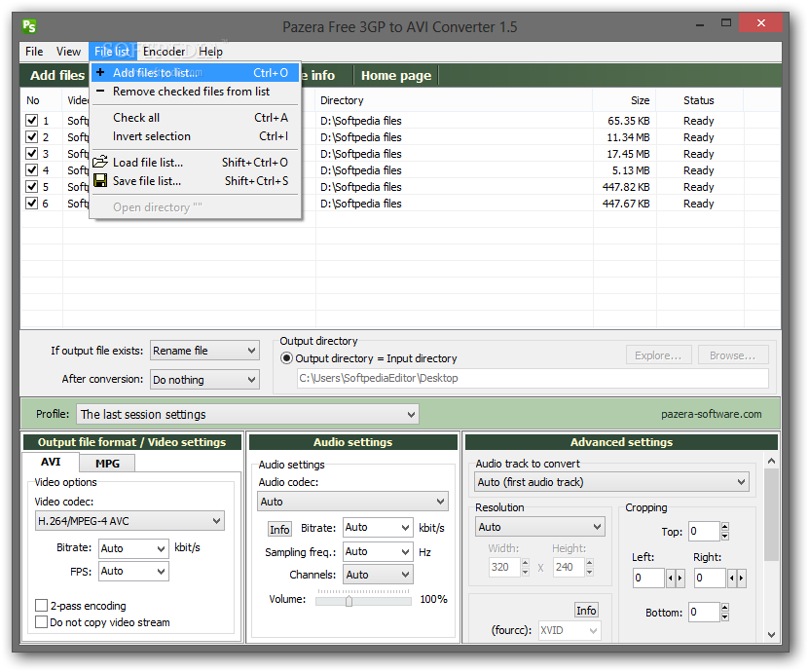This screenshot has height=672, width=809.
Task: Click the Advanced settings vertical scrollbar thumb
Action: (771, 514)
